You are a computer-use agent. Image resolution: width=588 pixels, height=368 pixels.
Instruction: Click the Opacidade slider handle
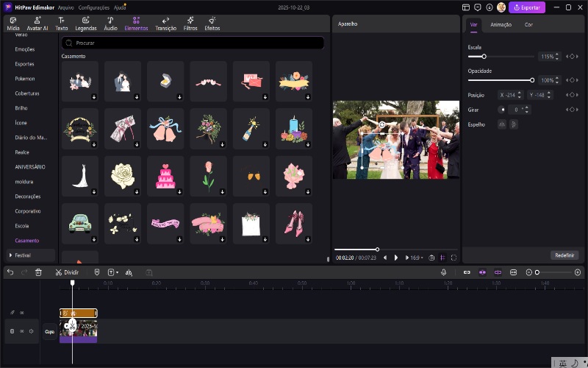click(x=532, y=79)
